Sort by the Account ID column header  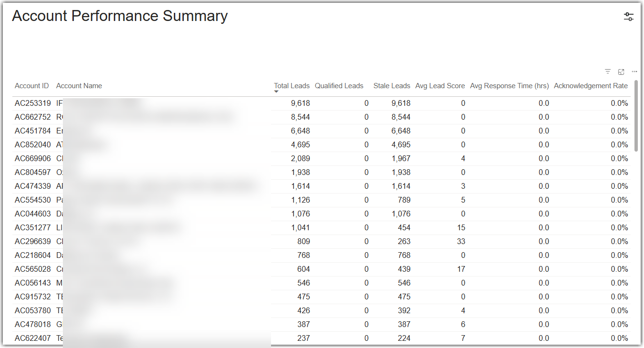[31, 86]
